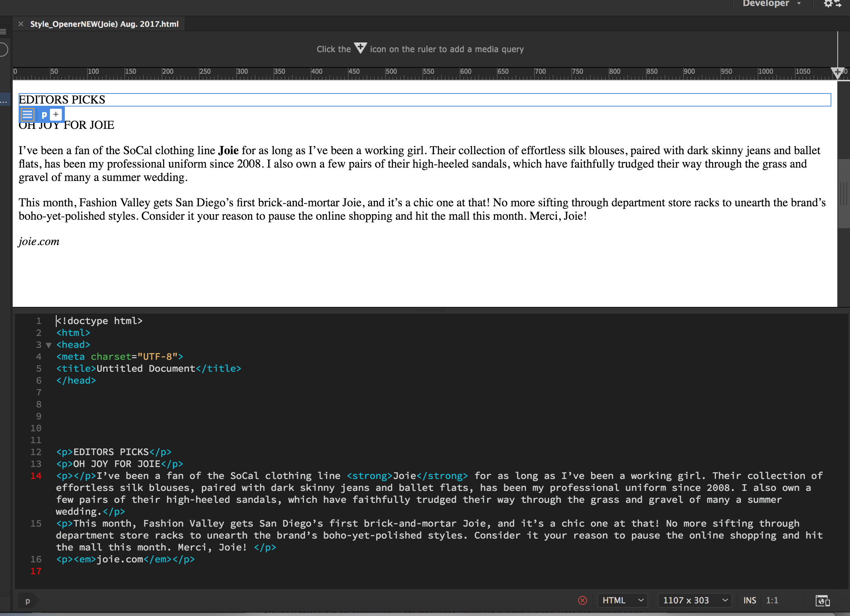850x616 pixels.
Task: Select the Style_OpenerNEW(Joie) Aug. 2017.html tab
Action: (104, 24)
